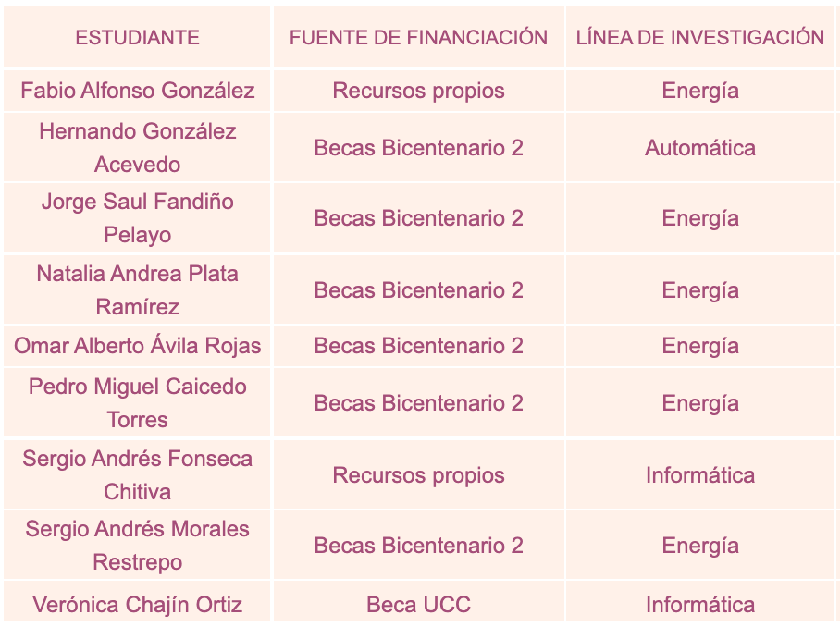840x627 pixels.
Task: Click the name Pedro Miguel Caicedo Torres
Action: [x=137, y=403]
